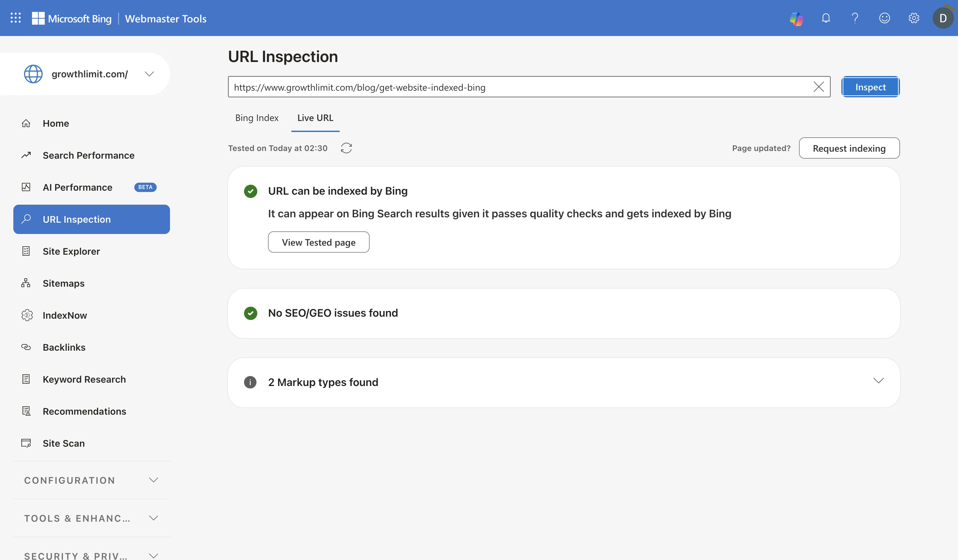Click the Keyword Research list icon

26,379
